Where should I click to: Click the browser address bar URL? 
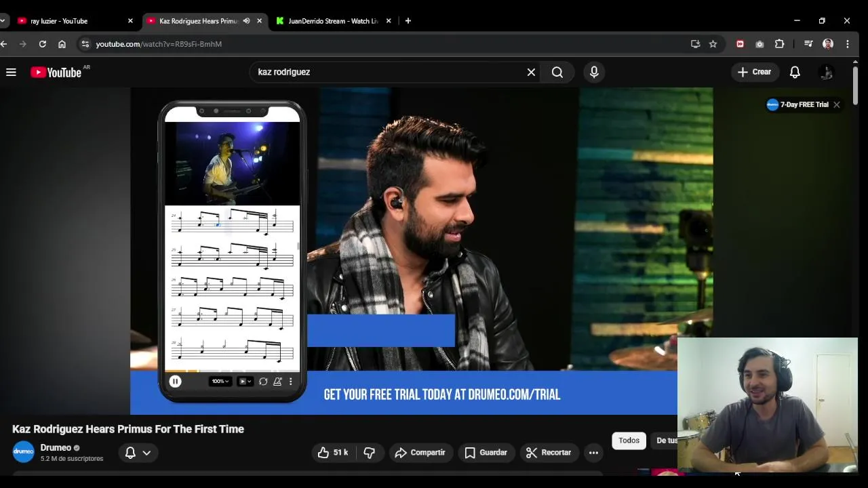coord(159,44)
